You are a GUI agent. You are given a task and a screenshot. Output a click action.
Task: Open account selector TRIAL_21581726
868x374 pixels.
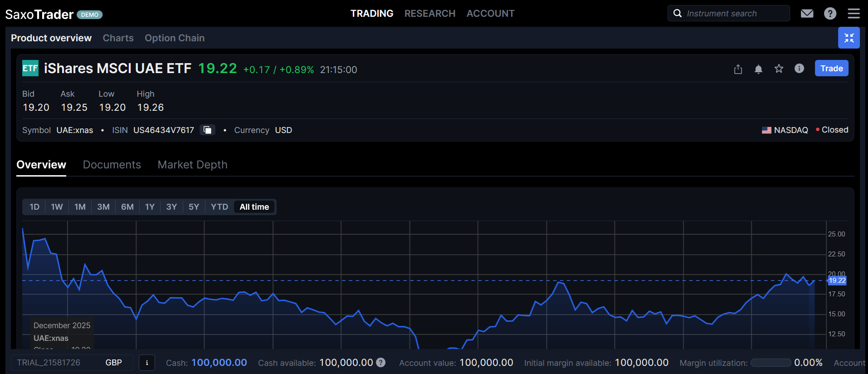(72, 363)
